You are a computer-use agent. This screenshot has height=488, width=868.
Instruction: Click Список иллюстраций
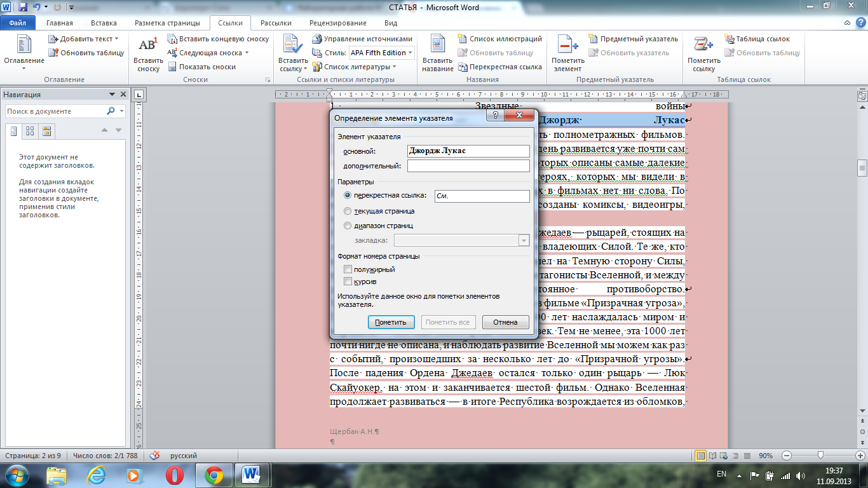tap(500, 39)
